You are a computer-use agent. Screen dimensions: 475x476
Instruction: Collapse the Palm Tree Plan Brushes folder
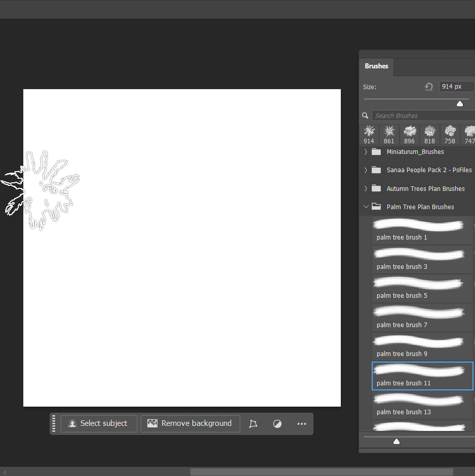[366, 207]
